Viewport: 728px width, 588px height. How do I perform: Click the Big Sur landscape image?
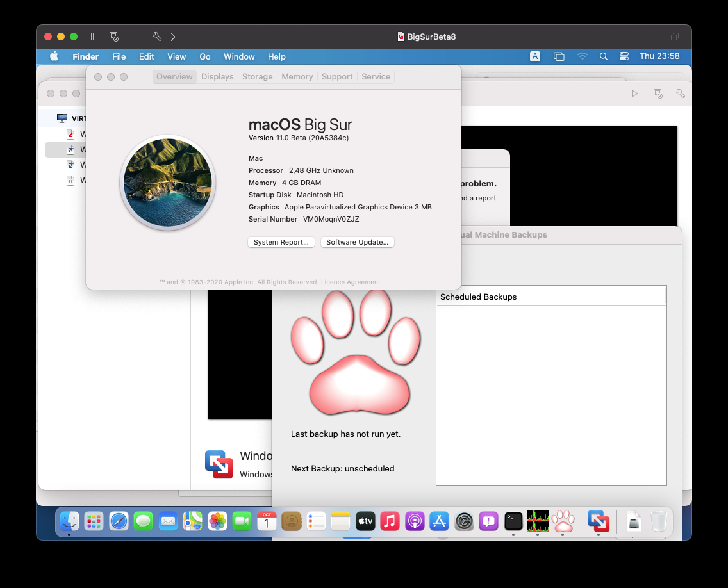(168, 183)
